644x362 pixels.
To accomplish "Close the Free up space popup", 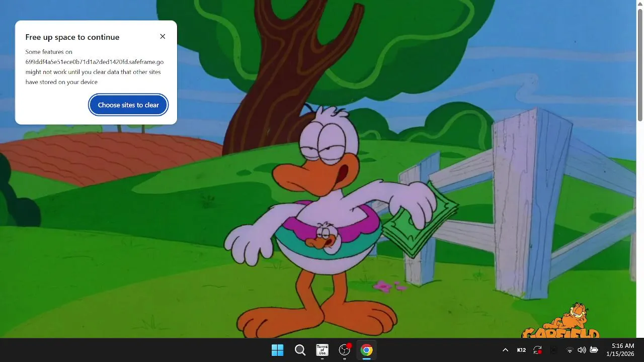I will 163,36.
